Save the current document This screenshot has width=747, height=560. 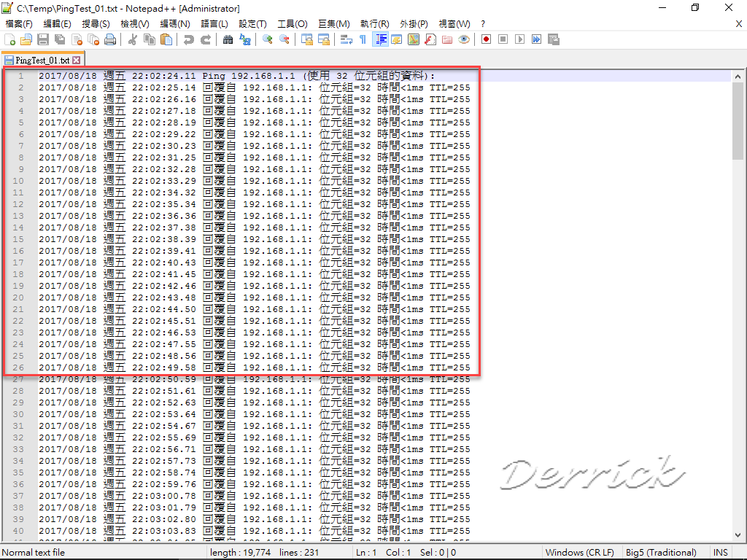pyautogui.click(x=43, y=39)
